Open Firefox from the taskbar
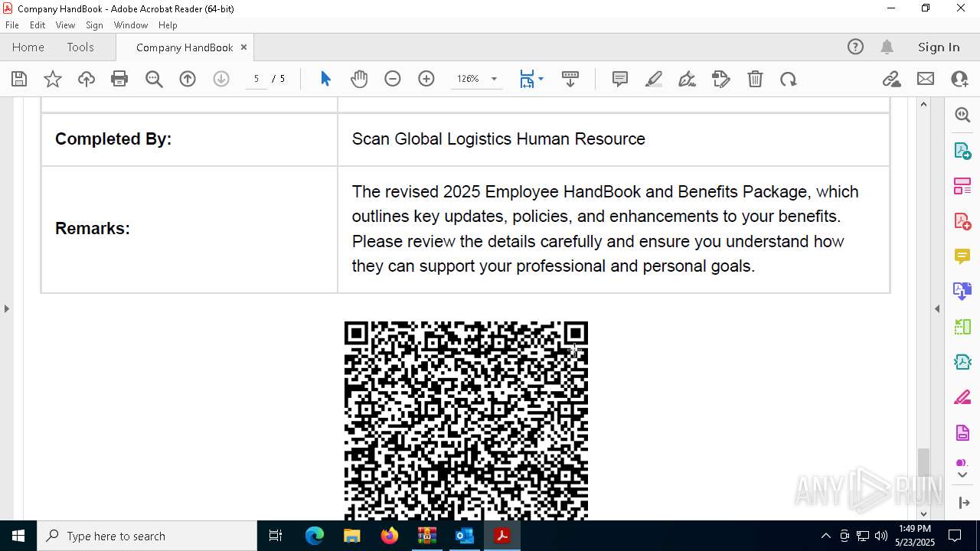The image size is (980, 551). (x=390, y=536)
